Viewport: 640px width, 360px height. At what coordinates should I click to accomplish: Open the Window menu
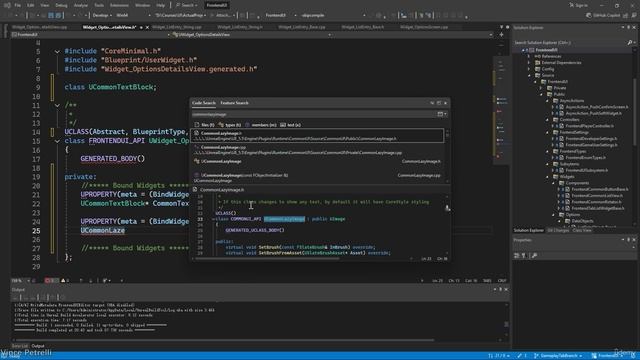(x=142, y=5)
